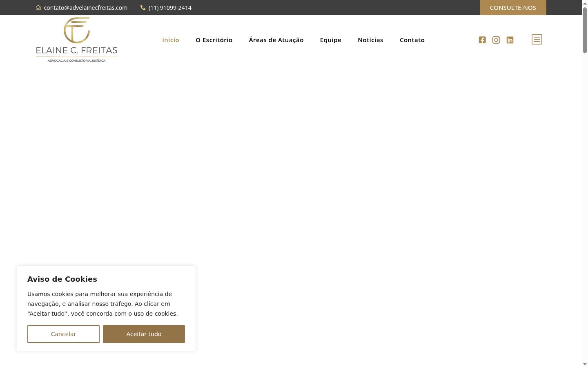588x368 pixels.
Task: Open the Facebook page icon
Action: (482, 40)
